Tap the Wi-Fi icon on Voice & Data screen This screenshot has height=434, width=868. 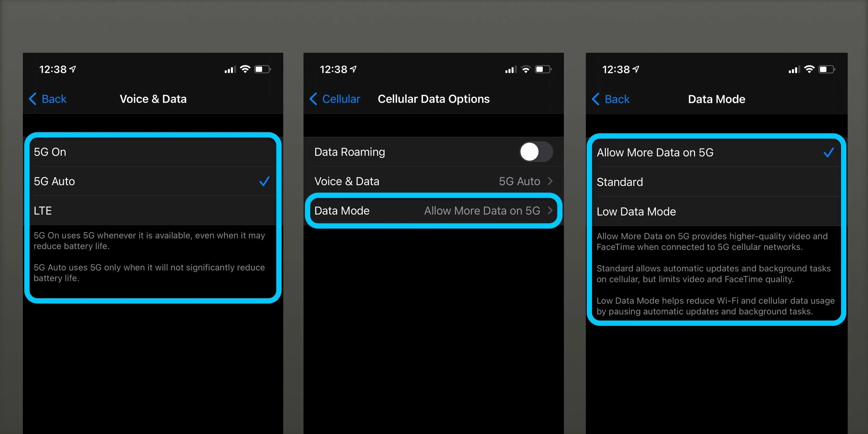pyautogui.click(x=245, y=69)
